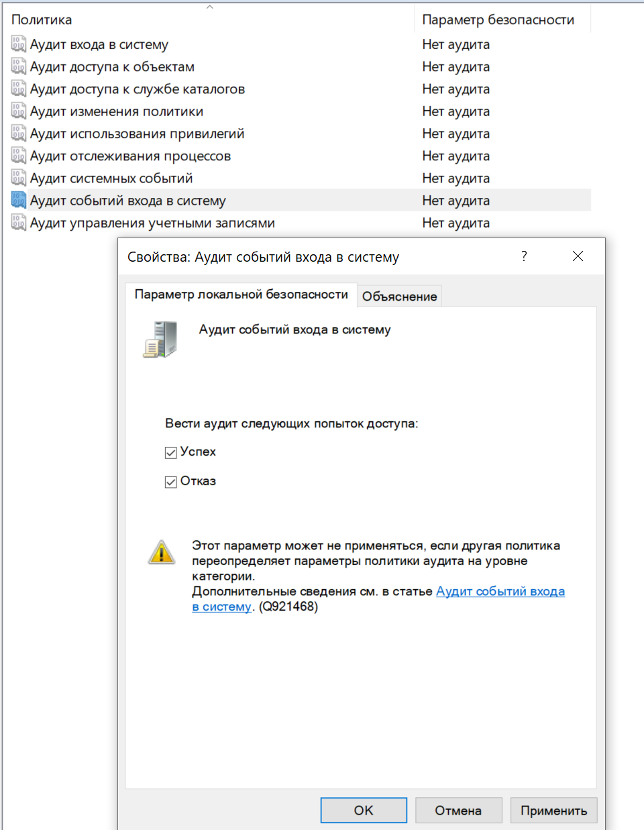Click the icon beside Аудит отслеживания процессов
The image size is (644, 830).
pos(19,156)
